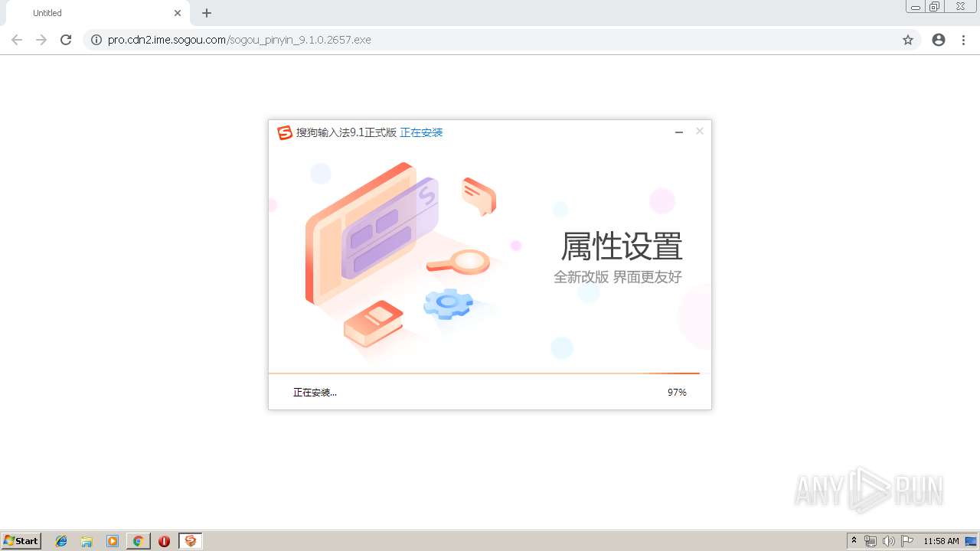The width and height of the screenshot is (980, 551).
Task: Open a new browser tab
Action: (x=207, y=13)
